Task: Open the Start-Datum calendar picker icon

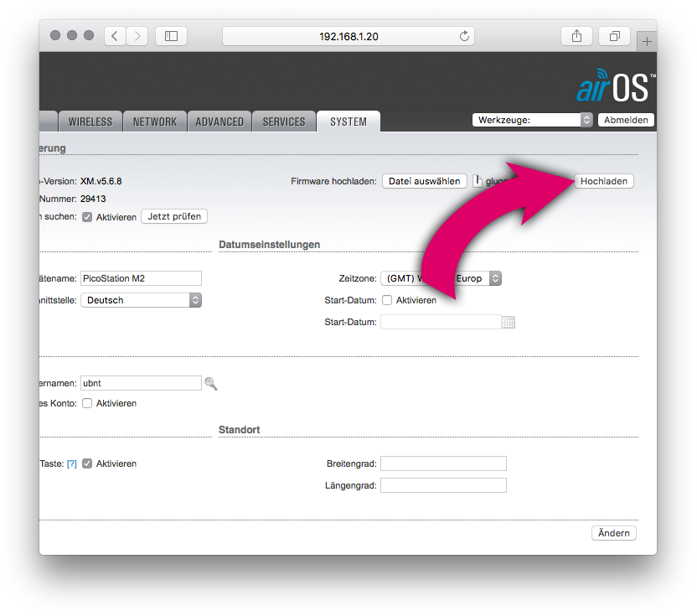Action: tap(509, 322)
